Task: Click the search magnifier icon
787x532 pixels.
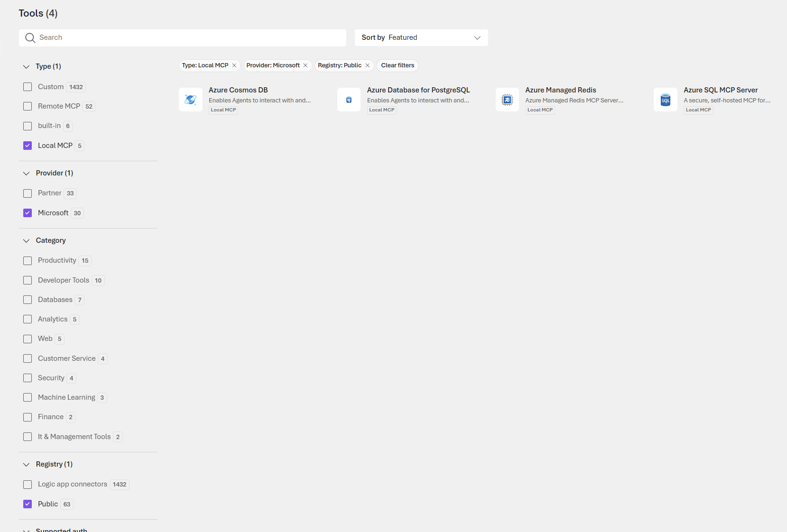Action: [30, 38]
